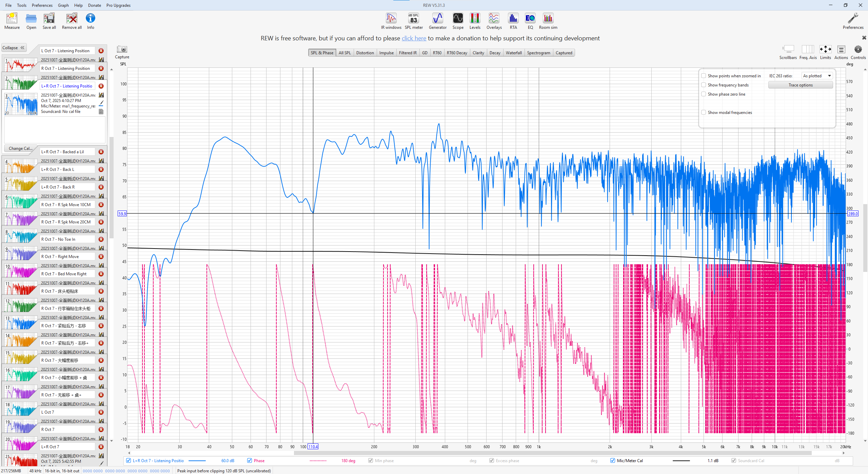
Task: Switch to the Spectrogram tab
Action: tap(538, 53)
